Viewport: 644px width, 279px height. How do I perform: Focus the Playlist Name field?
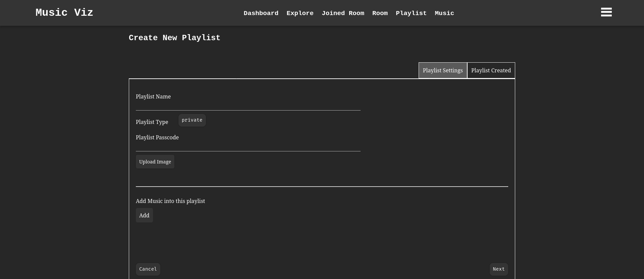coord(248,106)
